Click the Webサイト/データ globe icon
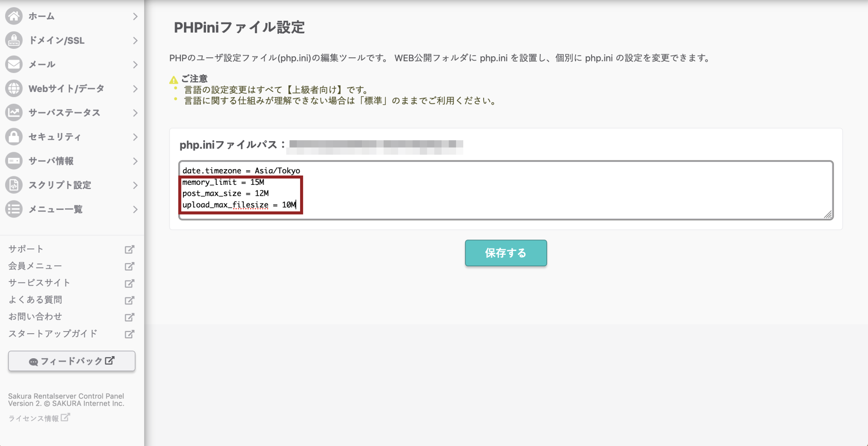Image resolution: width=868 pixels, height=446 pixels. tap(14, 89)
